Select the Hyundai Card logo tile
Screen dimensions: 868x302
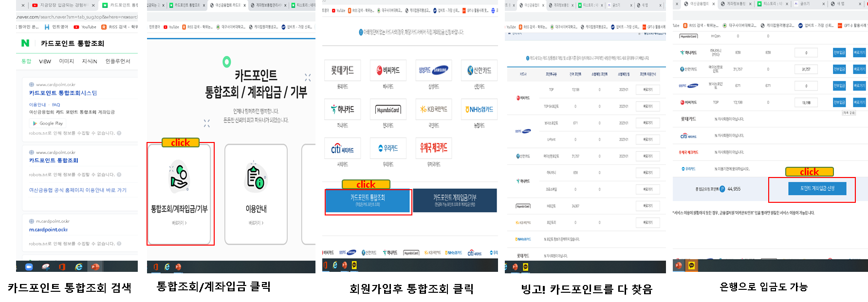(388, 109)
